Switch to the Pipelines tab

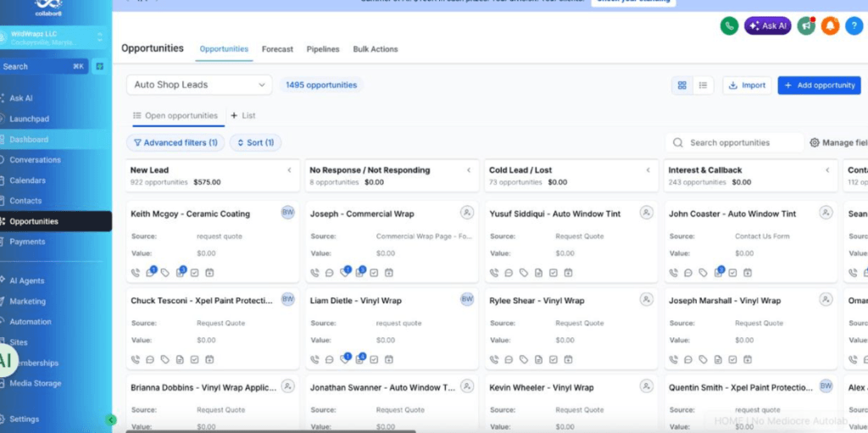click(x=323, y=49)
